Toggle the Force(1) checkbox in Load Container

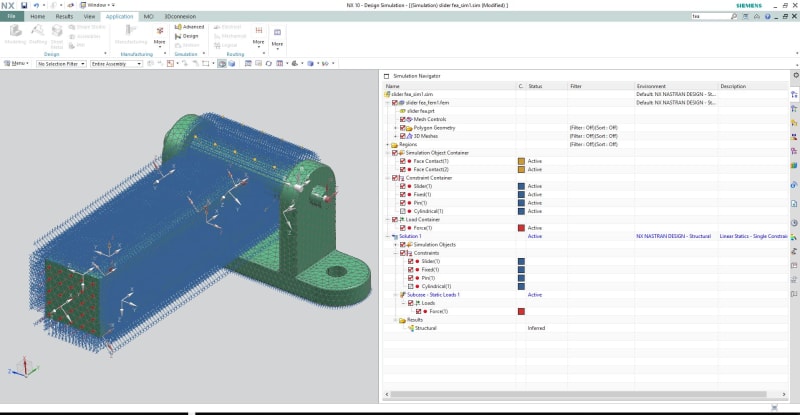[x=403, y=228]
